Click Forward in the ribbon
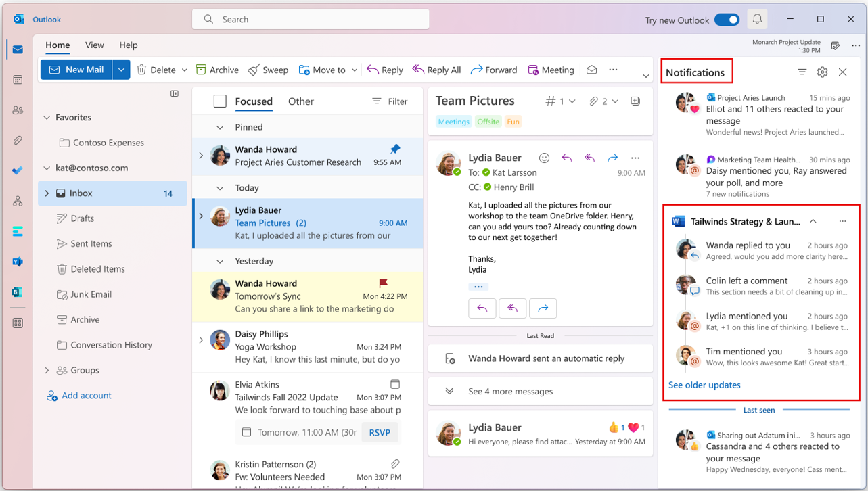Viewport: 868px width, 491px height. pos(493,70)
